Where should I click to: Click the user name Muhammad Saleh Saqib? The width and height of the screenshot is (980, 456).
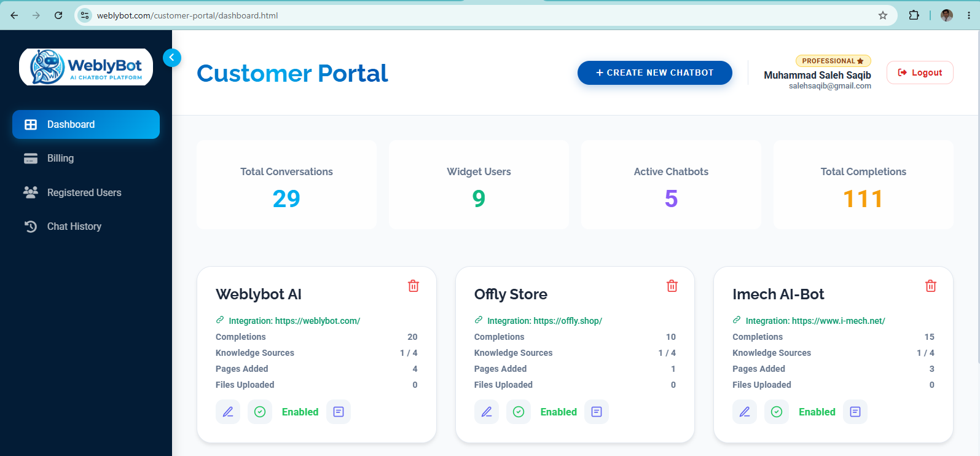pos(817,75)
